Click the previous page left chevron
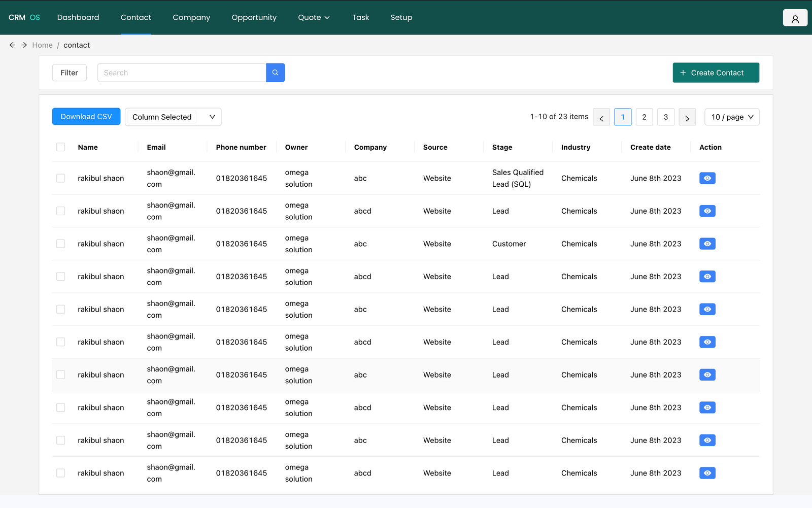 coord(601,117)
